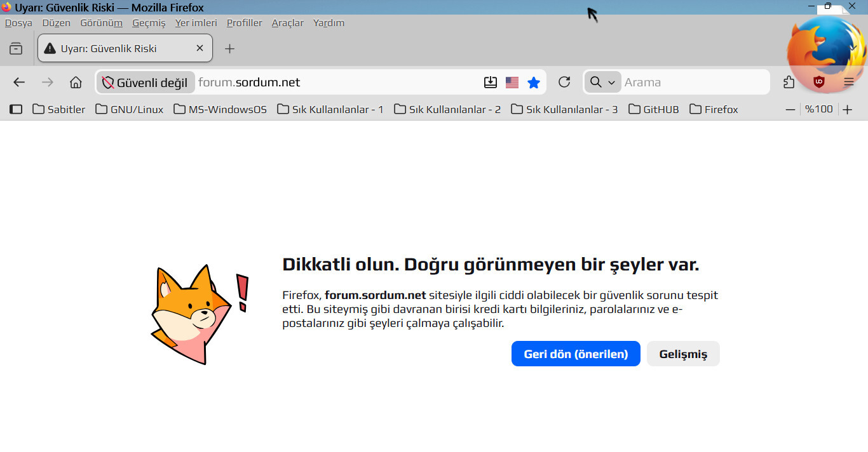868x452 pixels.
Task: Reload the current page
Action: [564, 82]
